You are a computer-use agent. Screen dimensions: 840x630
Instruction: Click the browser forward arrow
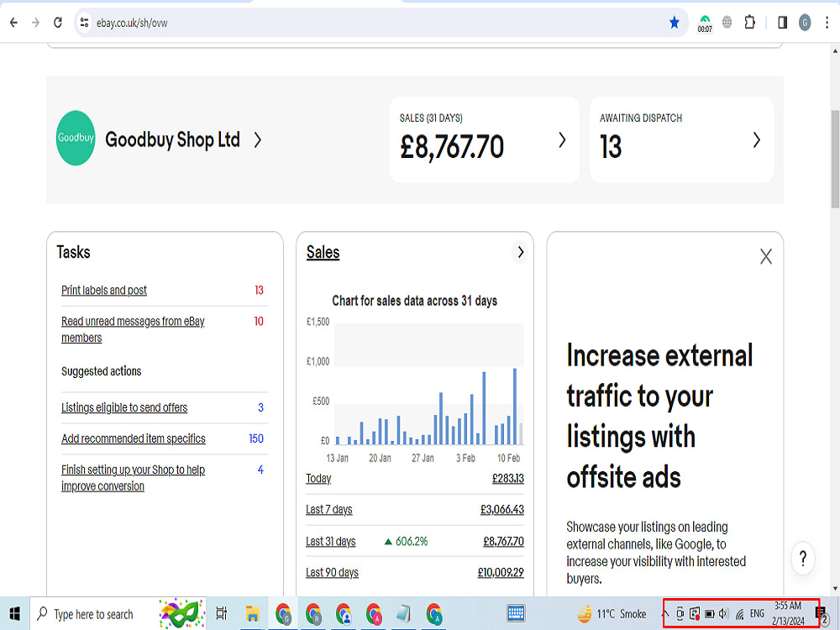[x=35, y=23]
